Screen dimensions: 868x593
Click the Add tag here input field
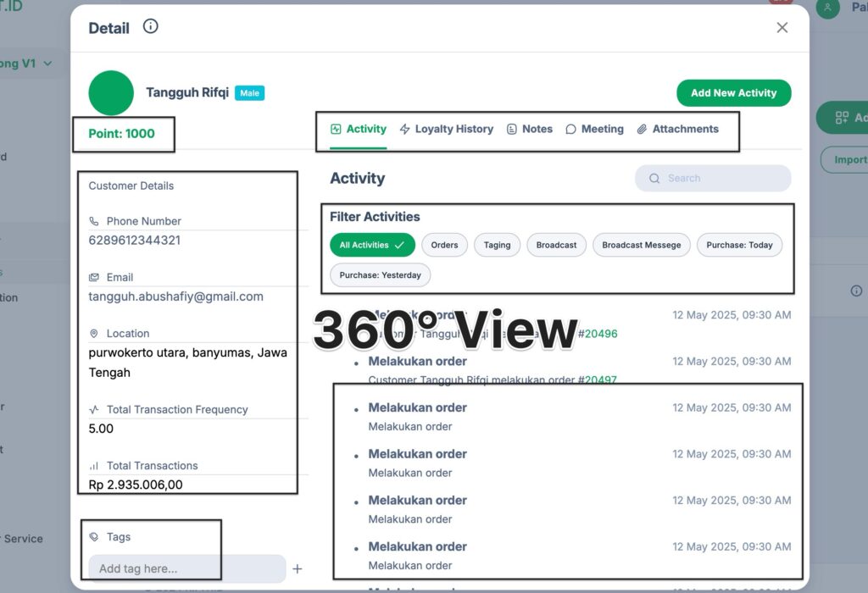(186, 569)
